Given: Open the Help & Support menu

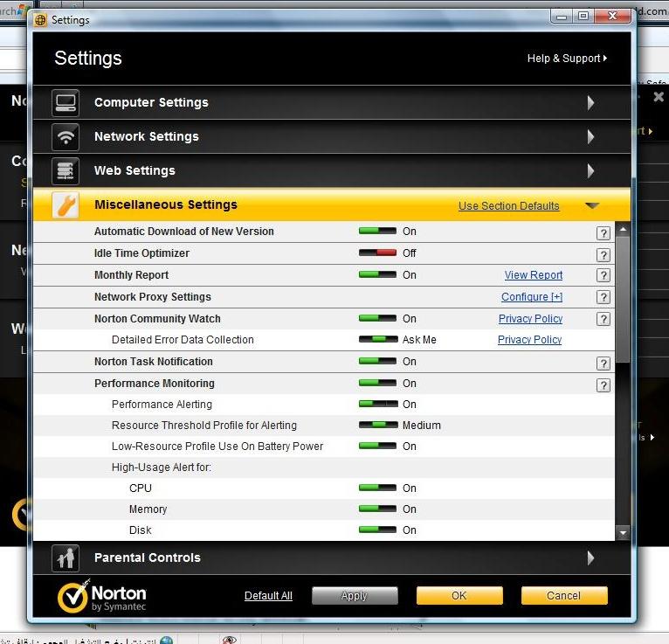Looking at the screenshot, I should 566,59.
